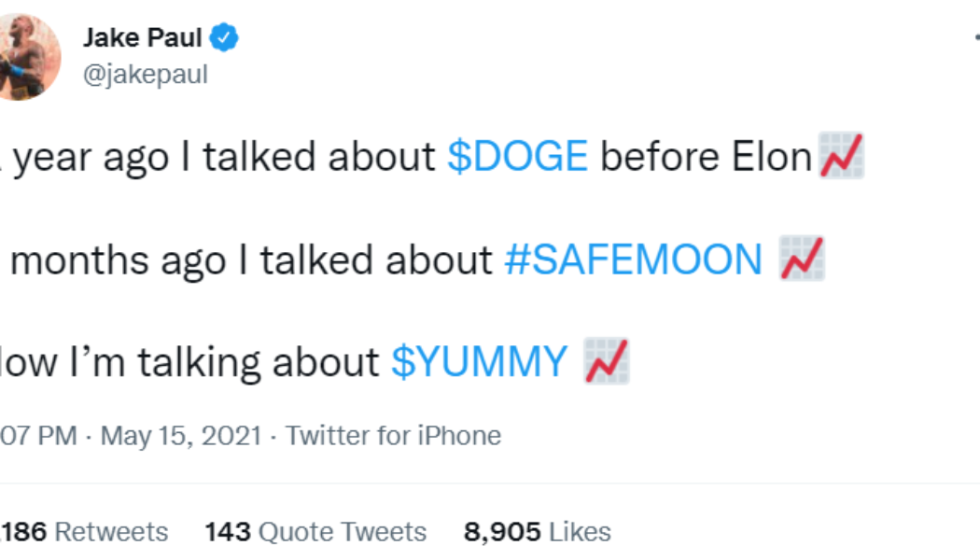The height and width of the screenshot is (560, 980).
Task: Click the "Twitter for iPhone" source link
Action: pos(393,436)
